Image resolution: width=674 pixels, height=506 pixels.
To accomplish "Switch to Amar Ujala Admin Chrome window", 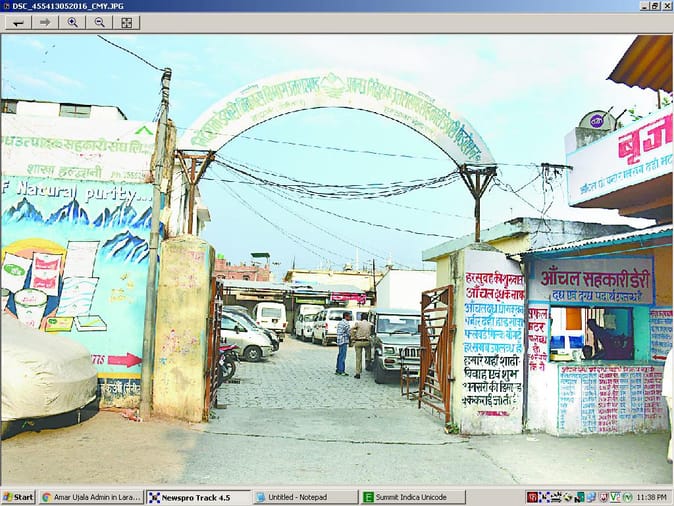I will 91,497.
